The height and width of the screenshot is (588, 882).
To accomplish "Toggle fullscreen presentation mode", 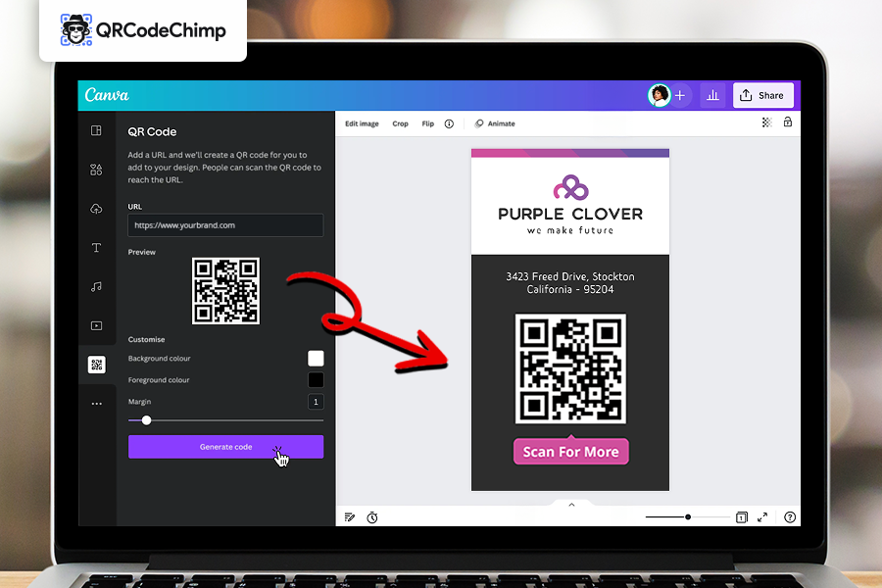I will click(x=762, y=517).
